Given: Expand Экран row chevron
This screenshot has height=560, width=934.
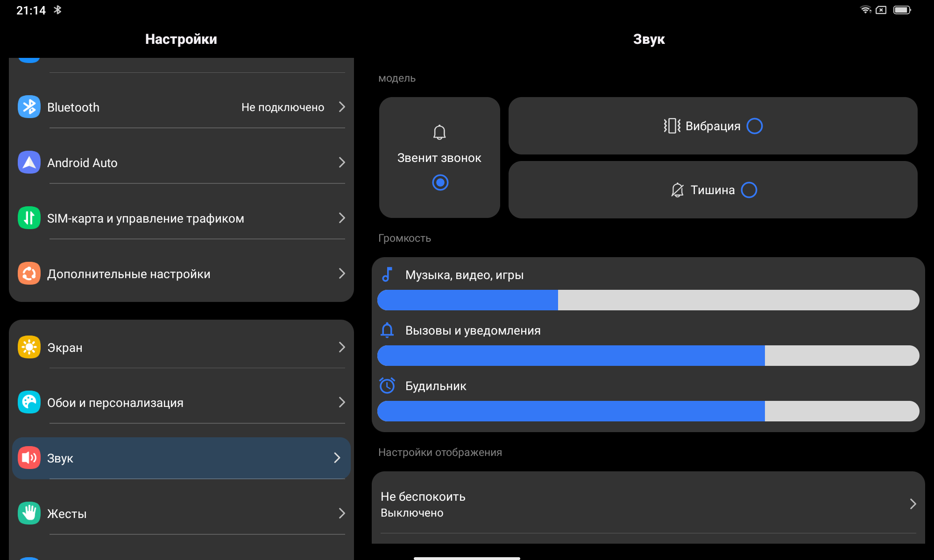Looking at the screenshot, I should [x=342, y=347].
